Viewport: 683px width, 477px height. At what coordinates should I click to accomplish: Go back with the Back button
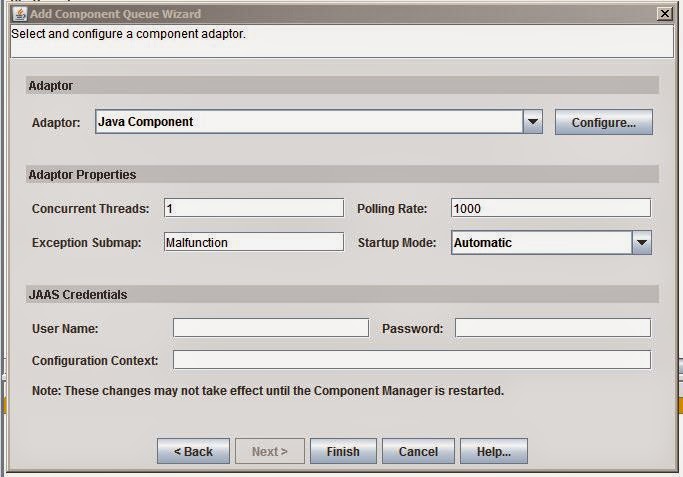click(193, 452)
